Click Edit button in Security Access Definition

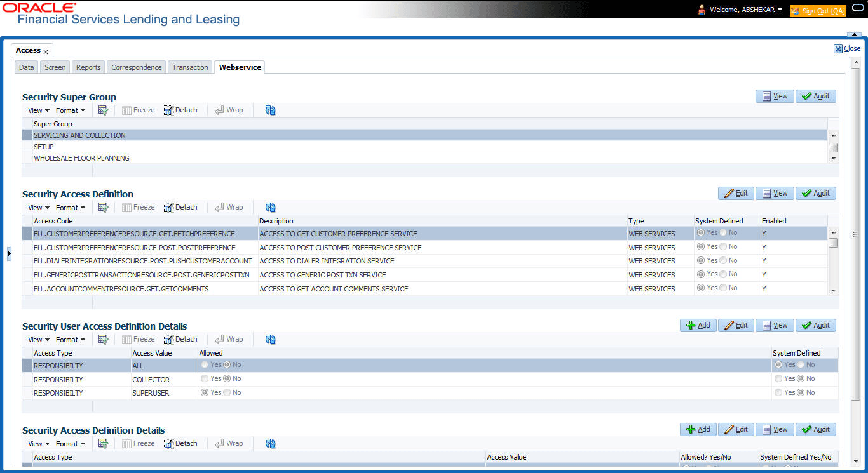coord(735,194)
